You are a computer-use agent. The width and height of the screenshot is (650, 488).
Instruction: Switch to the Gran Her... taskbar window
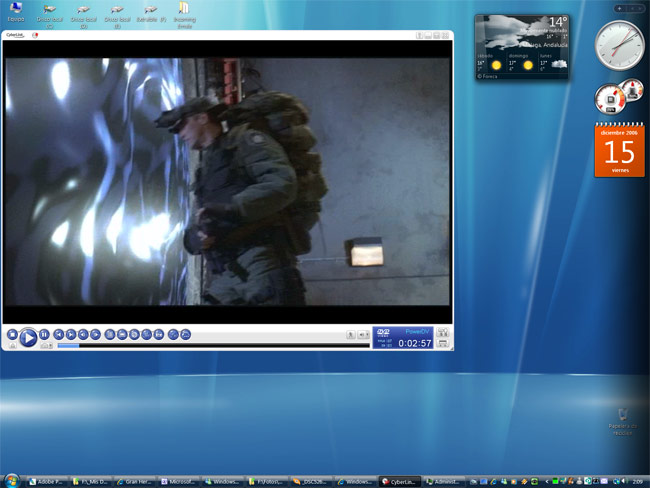pyautogui.click(x=134, y=481)
